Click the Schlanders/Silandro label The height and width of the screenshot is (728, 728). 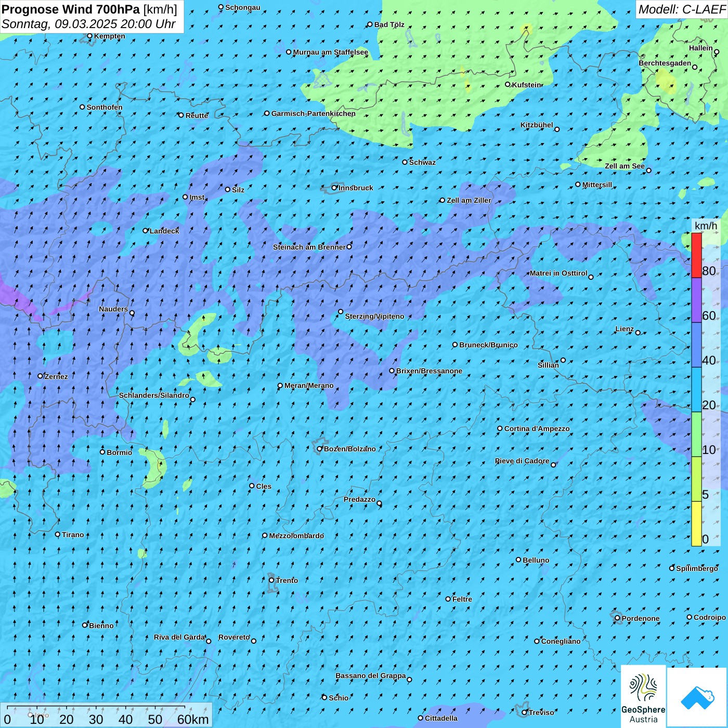tap(154, 395)
